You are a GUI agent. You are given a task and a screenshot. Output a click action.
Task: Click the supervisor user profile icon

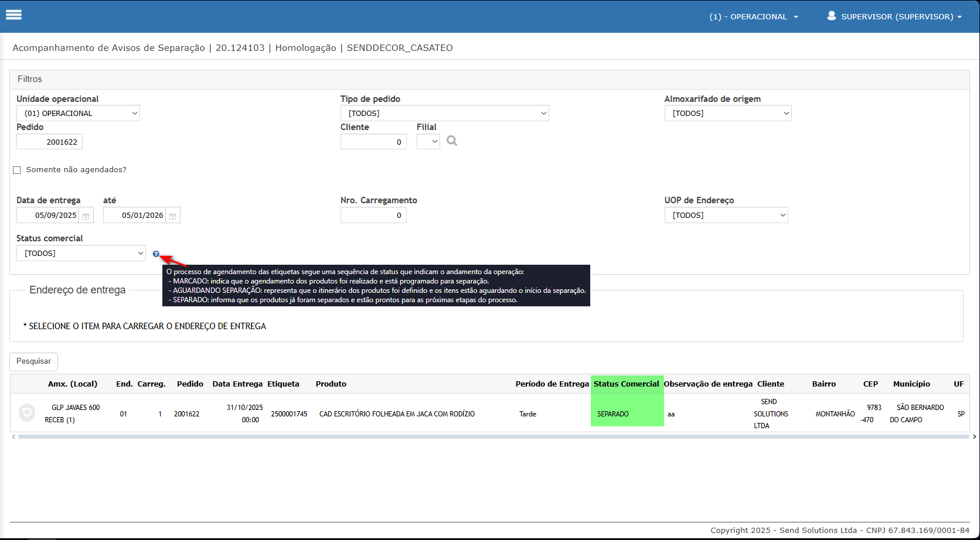831,16
